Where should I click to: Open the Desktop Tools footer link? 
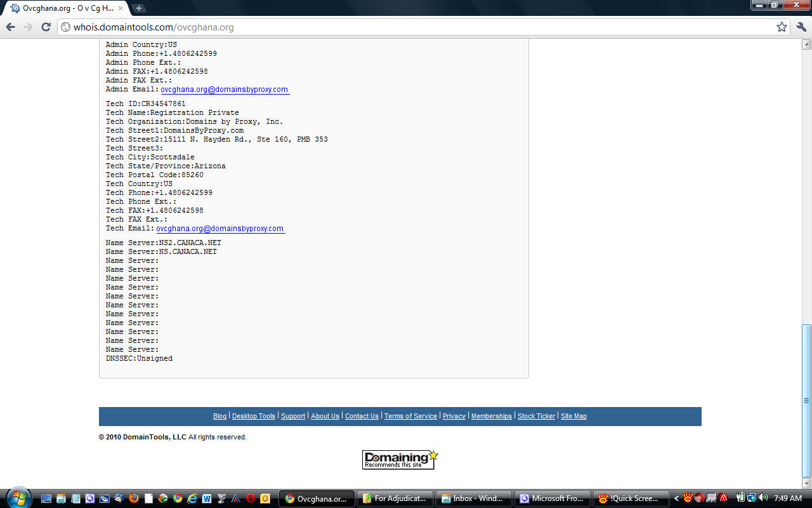pyautogui.click(x=254, y=416)
